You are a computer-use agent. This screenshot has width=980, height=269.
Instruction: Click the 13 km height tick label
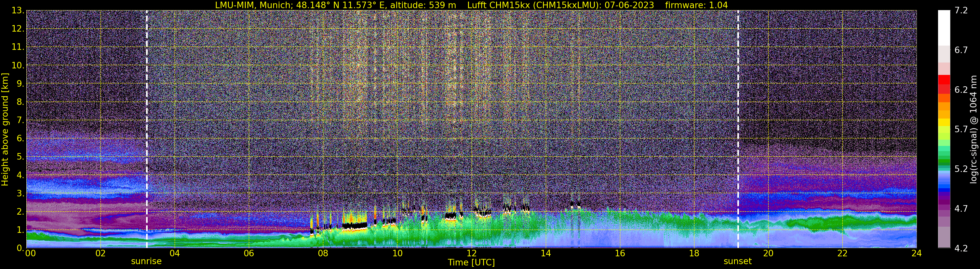point(18,11)
